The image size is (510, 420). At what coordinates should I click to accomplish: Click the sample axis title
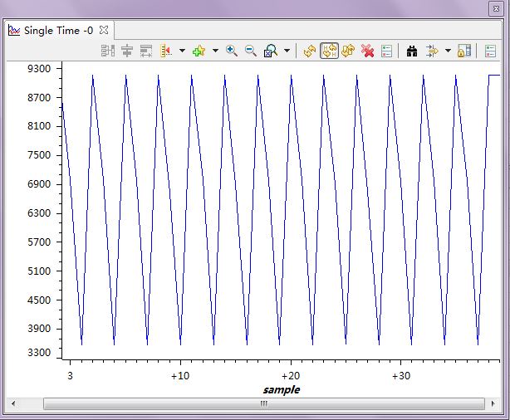click(282, 390)
